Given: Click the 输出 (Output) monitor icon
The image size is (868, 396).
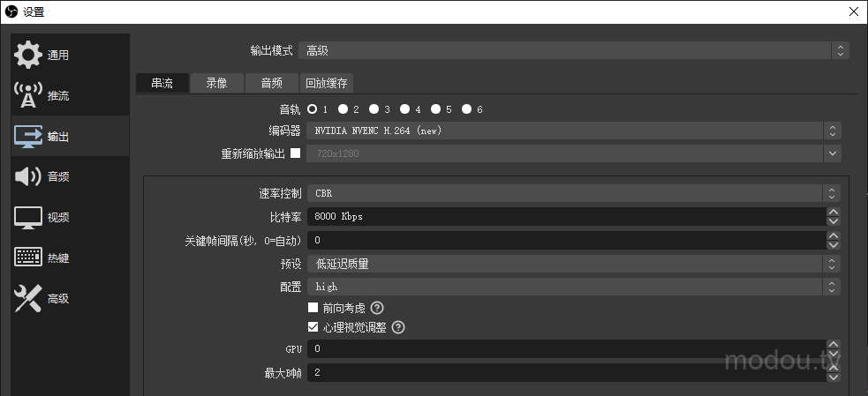Looking at the screenshot, I should click(x=28, y=136).
